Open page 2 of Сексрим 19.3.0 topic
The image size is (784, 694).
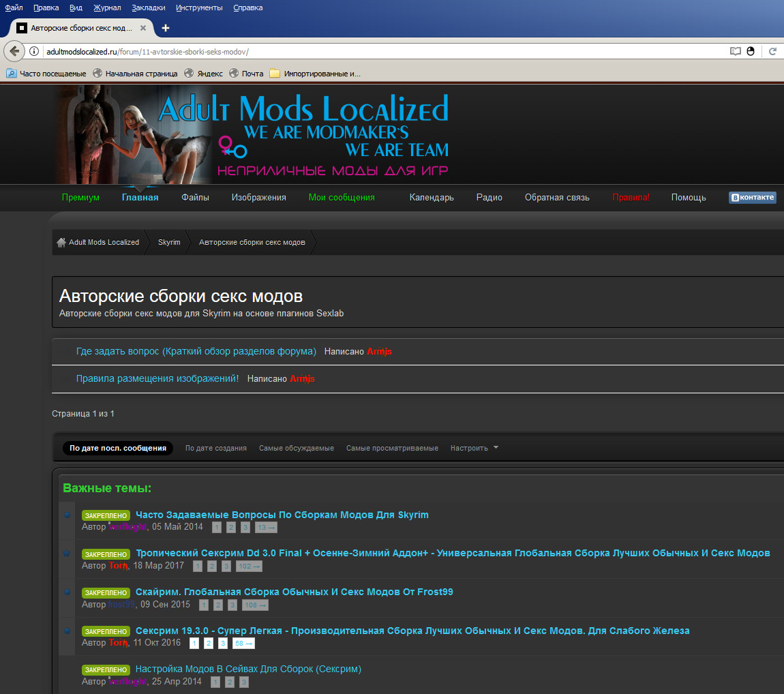point(209,644)
